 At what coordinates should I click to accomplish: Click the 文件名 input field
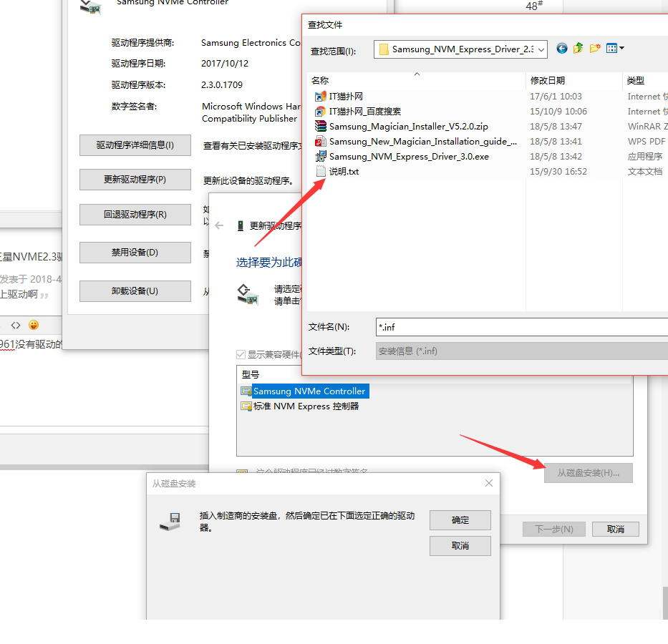click(x=522, y=327)
